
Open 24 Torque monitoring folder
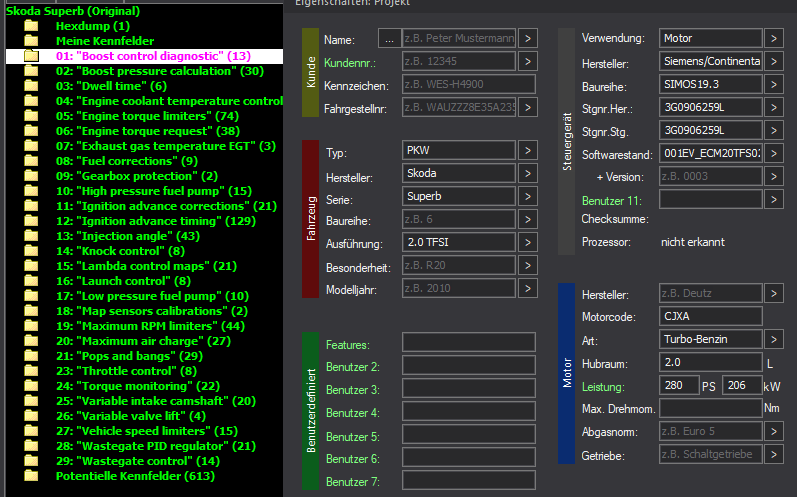[x=138, y=386]
